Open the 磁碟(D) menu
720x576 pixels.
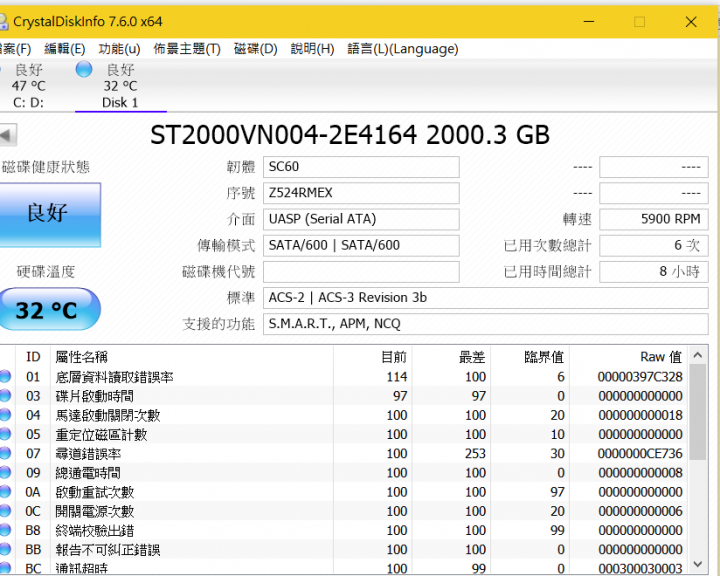coord(255,49)
